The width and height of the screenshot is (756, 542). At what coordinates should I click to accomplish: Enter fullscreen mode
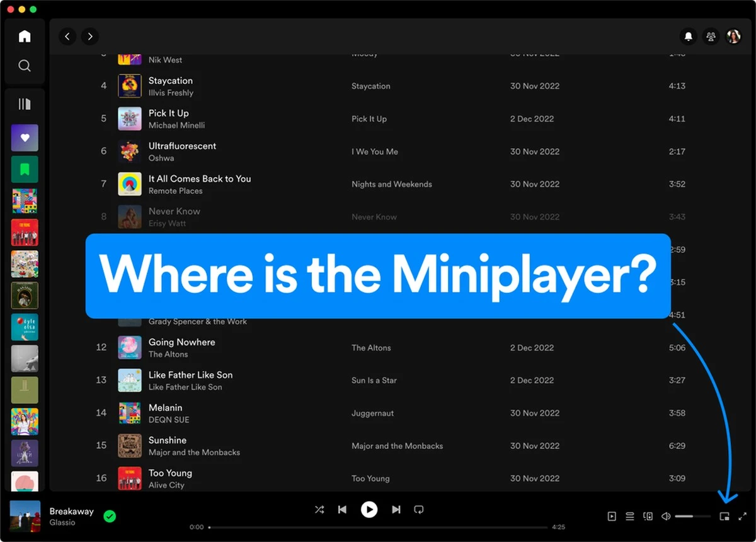pyautogui.click(x=742, y=516)
